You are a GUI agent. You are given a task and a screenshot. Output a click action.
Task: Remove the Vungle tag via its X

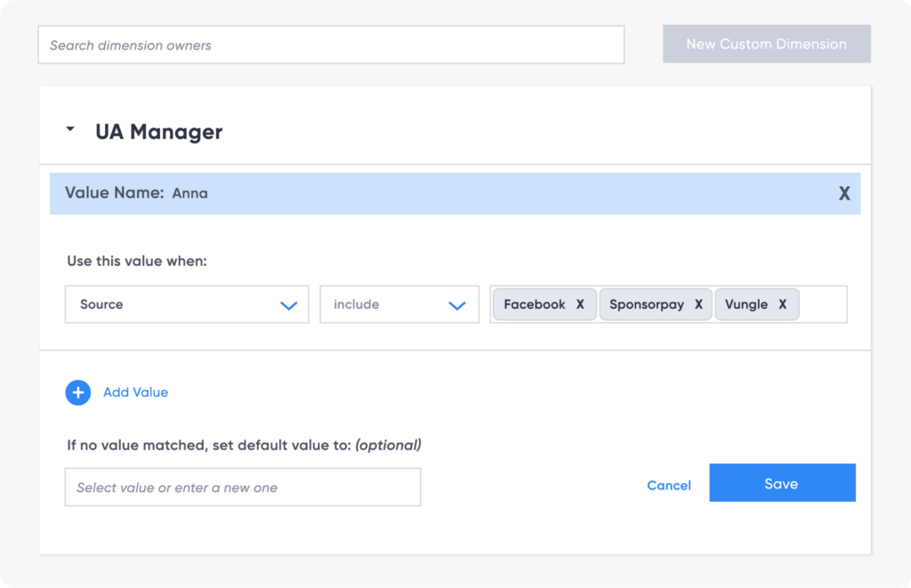pos(783,303)
